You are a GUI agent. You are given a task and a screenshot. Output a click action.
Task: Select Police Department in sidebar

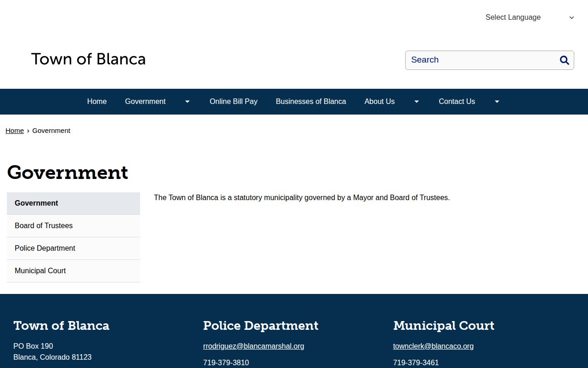point(73,248)
